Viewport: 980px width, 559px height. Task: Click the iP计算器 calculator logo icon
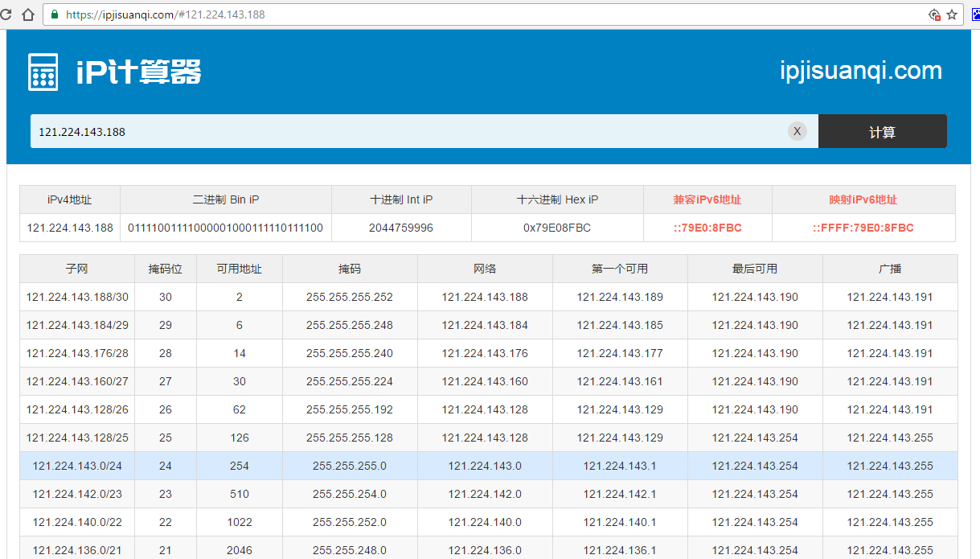(x=42, y=71)
